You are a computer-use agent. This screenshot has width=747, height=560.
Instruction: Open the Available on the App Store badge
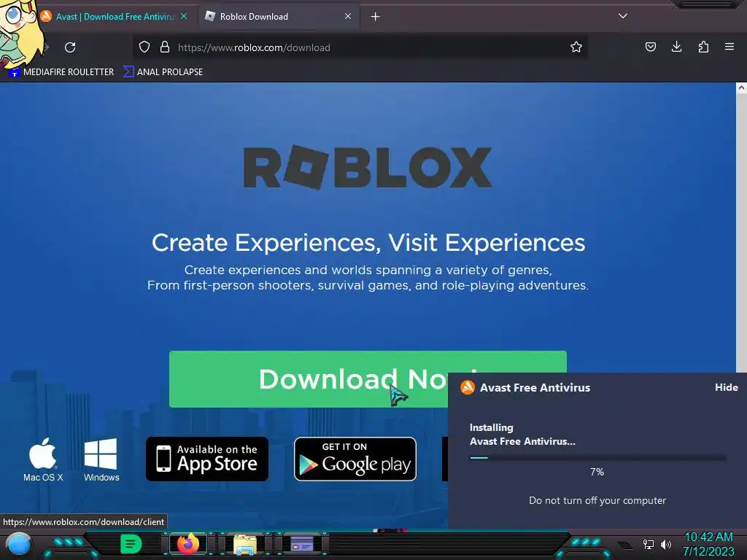[x=207, y=459]
